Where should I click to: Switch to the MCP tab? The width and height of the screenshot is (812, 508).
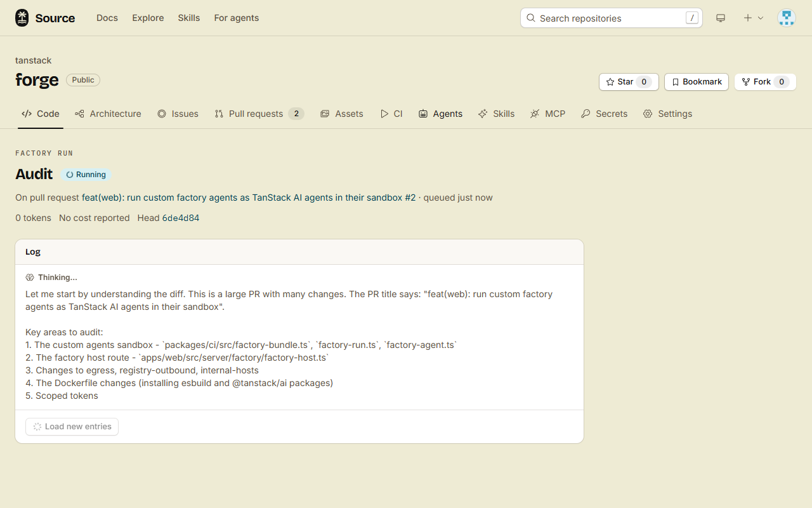[x=547, y=114]
